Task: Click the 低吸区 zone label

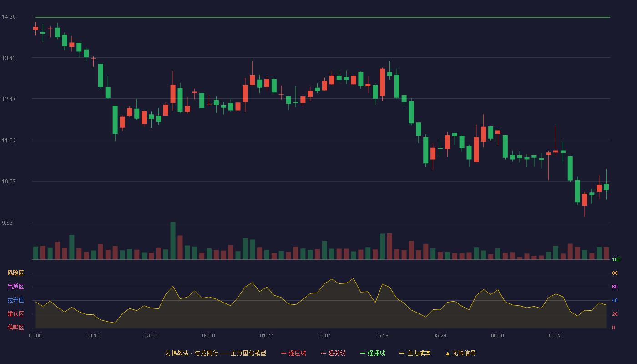Action: (x=15, y=327)
